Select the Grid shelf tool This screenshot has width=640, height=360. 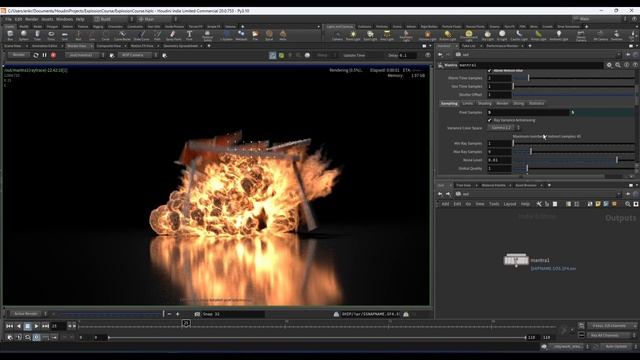click(64, 36)
